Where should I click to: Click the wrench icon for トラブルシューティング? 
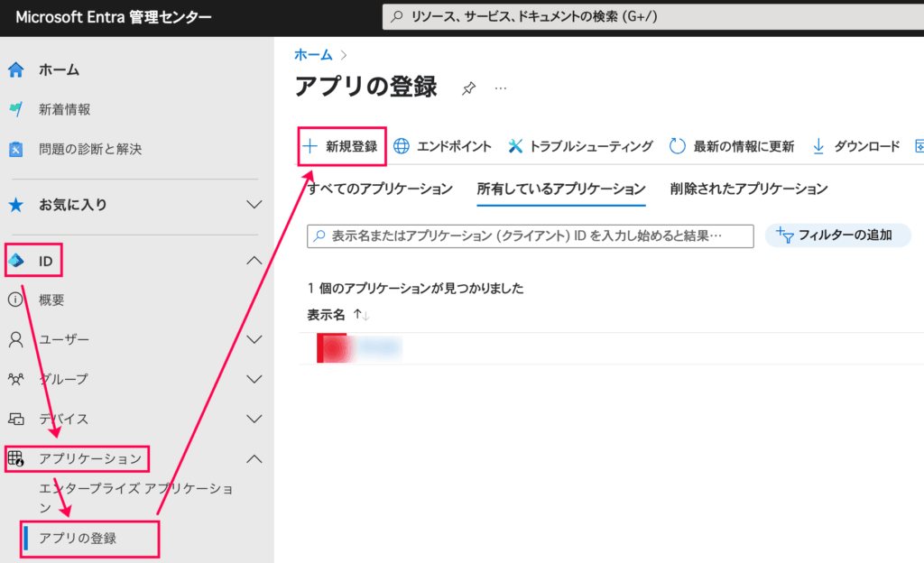515,146
